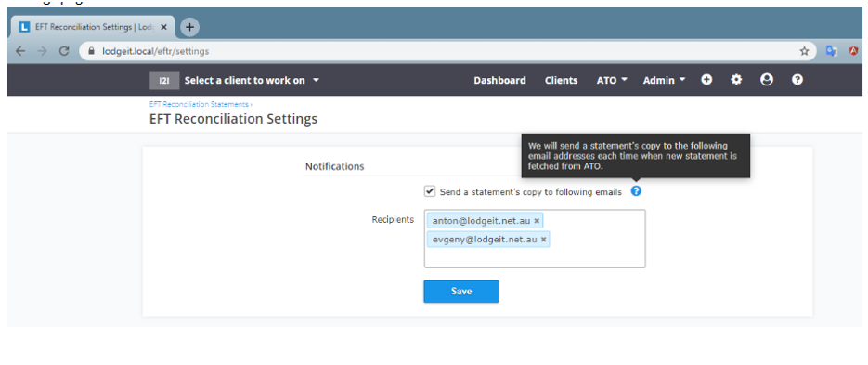Close the EFT Reconciliation Settings tab
The width and height of the screenshot is (868, 365).
point(164,27)
